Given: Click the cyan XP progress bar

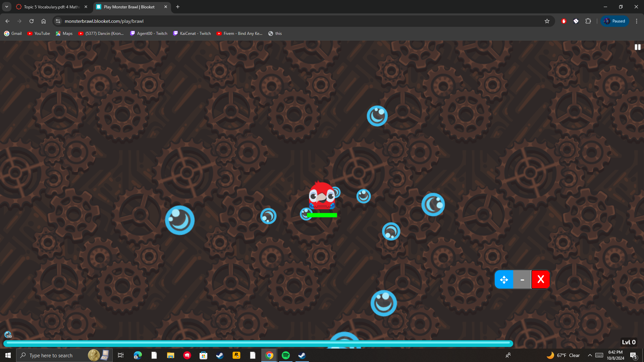Looking at the screenshot, I should coord(258,343).
